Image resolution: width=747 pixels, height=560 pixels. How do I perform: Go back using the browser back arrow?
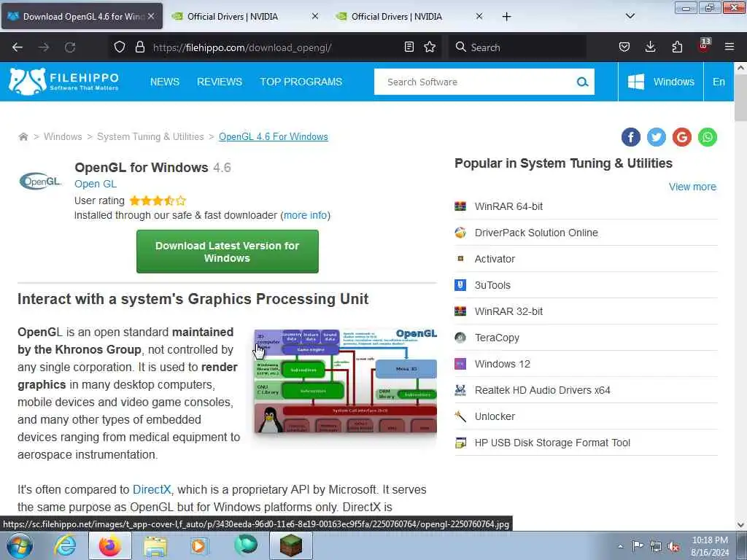(18, 47)
